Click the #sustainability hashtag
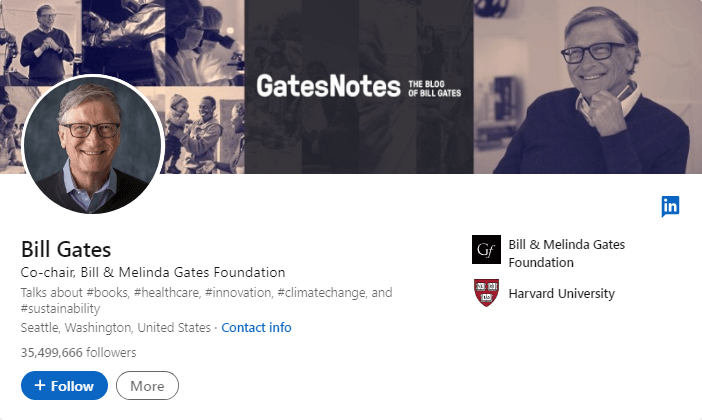The width and height of the screenshot is (702, 420). coord(59,309)
